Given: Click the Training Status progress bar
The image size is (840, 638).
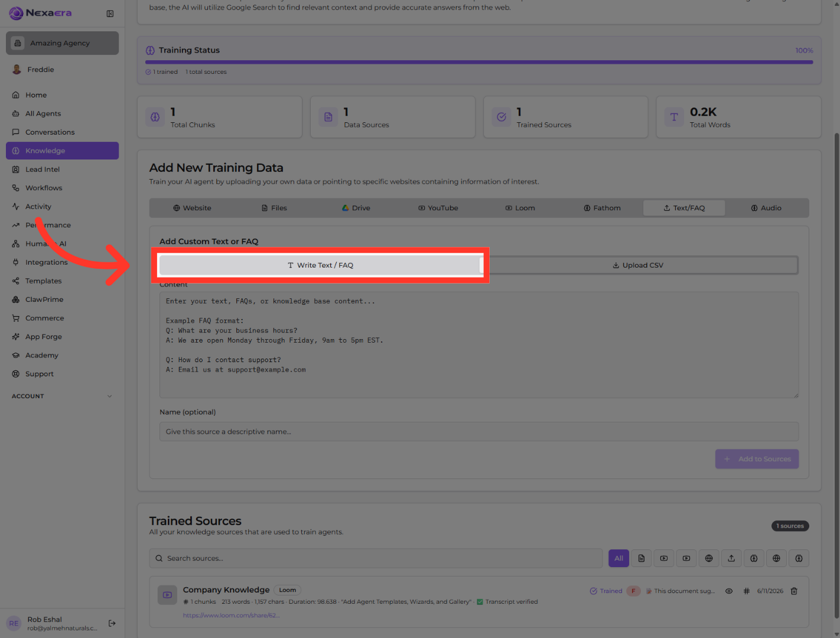Looking at the screenshot, I should (x=479, y=62).
